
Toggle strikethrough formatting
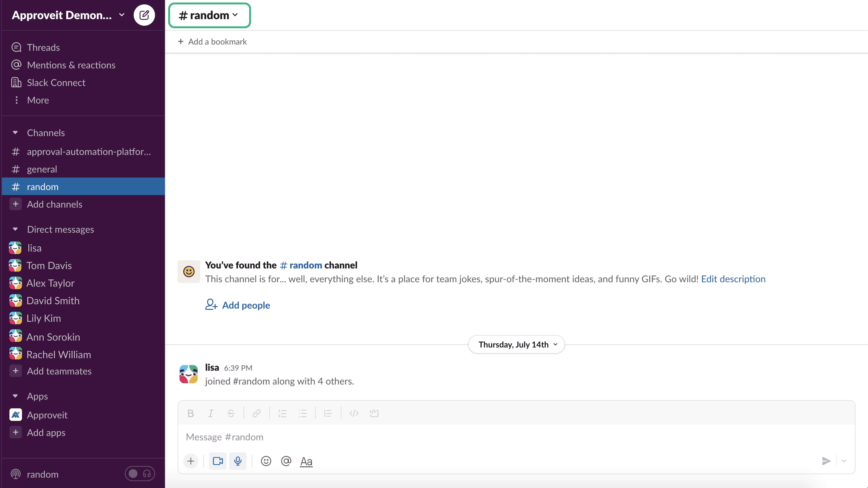(231, 413)
